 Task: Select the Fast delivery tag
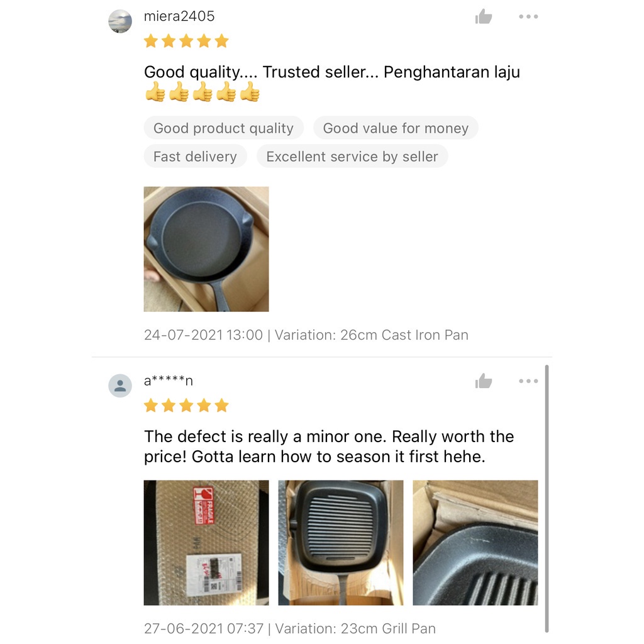195,157
